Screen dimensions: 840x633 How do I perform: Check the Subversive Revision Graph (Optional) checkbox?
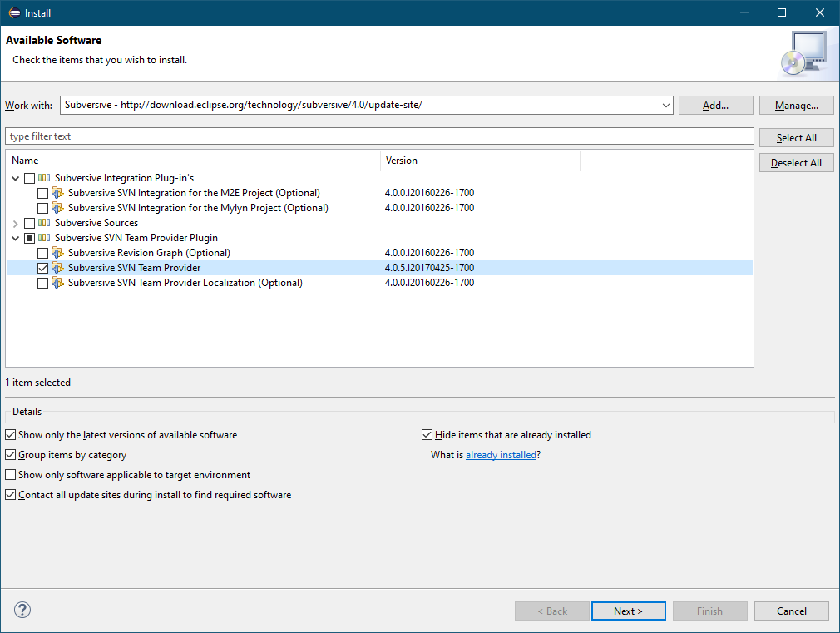[x=42, y=253]
